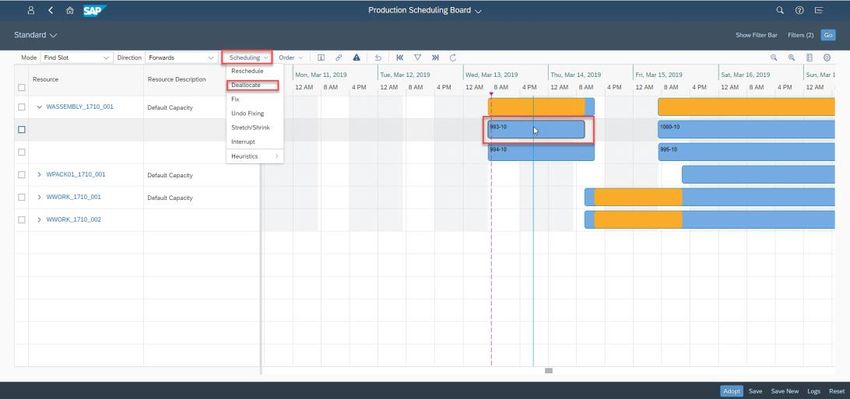Click the Reset button
850x399 pixels.
pos(836,391)
